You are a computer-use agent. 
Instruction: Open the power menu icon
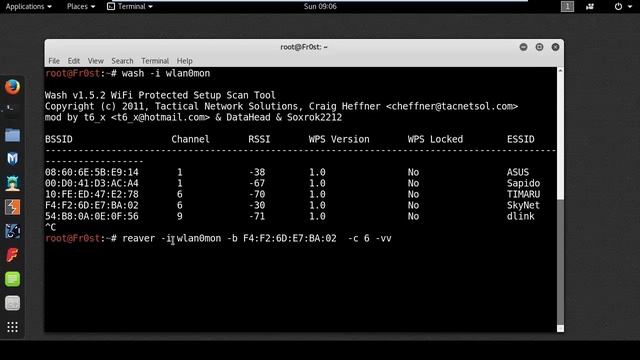point(618,6)
